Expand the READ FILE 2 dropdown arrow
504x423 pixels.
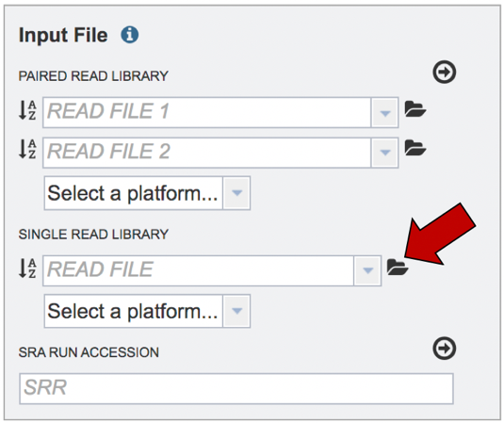pyautogui.click(x=384, y=153)
